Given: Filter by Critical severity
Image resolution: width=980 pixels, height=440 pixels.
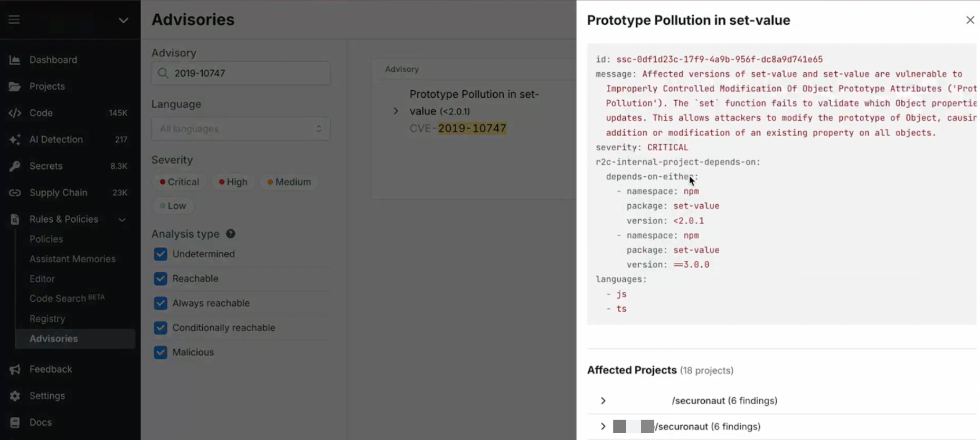Looking at the screenshot, I should pos(180,182).
